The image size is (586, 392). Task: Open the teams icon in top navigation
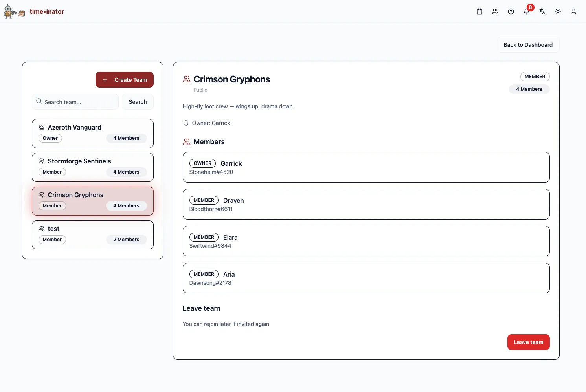click(495, 12)
